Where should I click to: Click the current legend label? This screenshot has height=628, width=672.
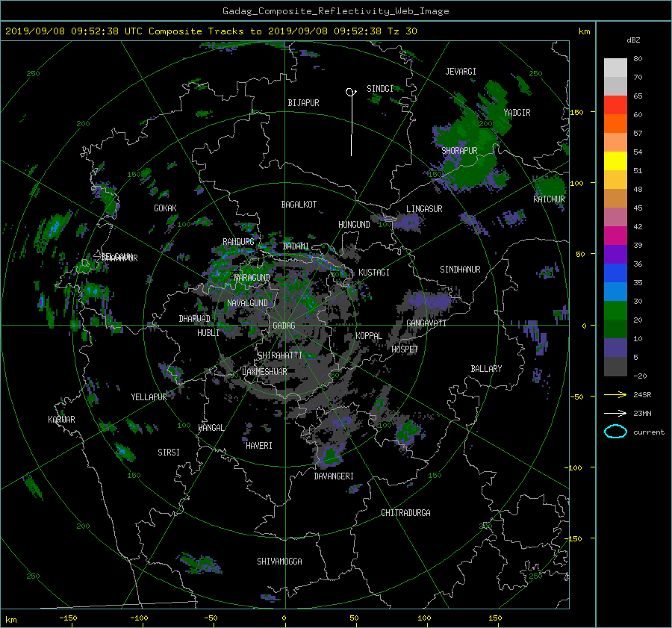click(649, 432)
